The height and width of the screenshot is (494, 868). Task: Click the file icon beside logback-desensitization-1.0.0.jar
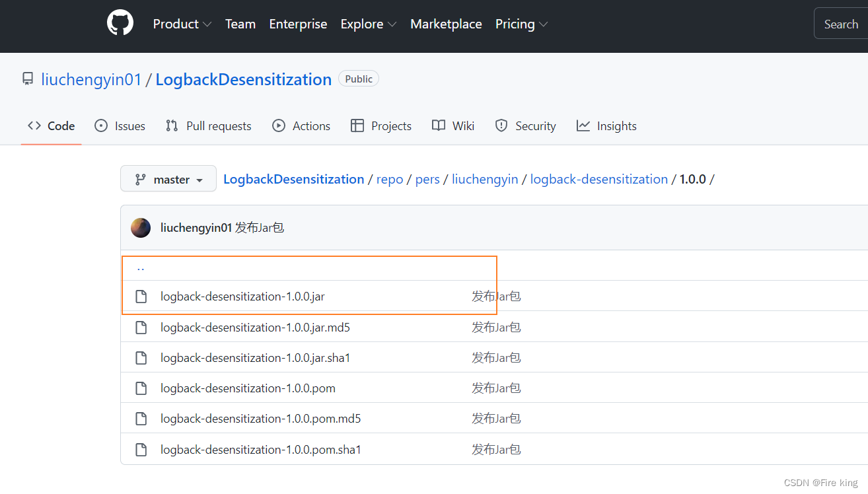coord(141,296)
